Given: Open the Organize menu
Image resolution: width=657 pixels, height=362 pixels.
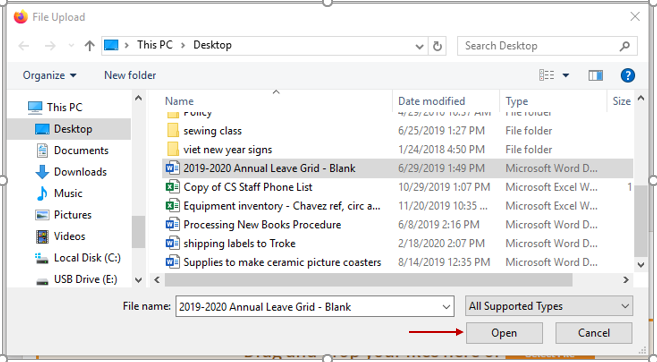Looking at the screenshot, I should click(x=49, y=75).
